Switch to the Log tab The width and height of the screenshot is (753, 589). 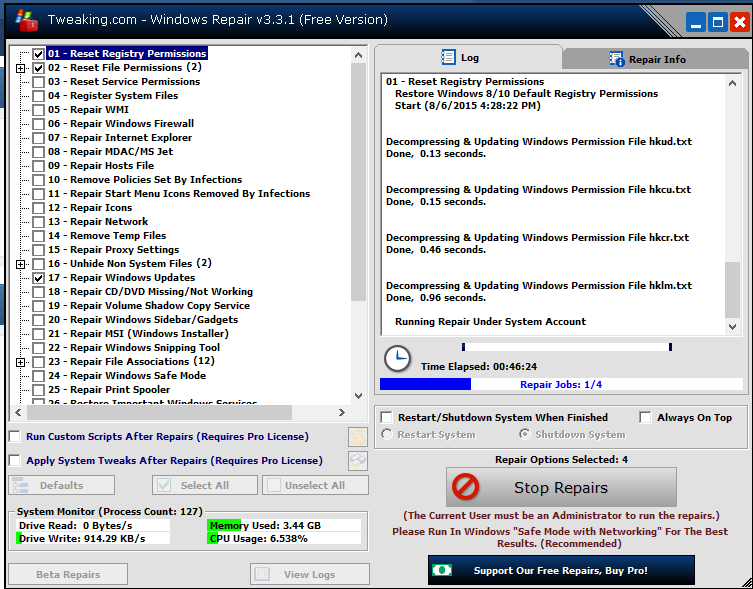468,58
